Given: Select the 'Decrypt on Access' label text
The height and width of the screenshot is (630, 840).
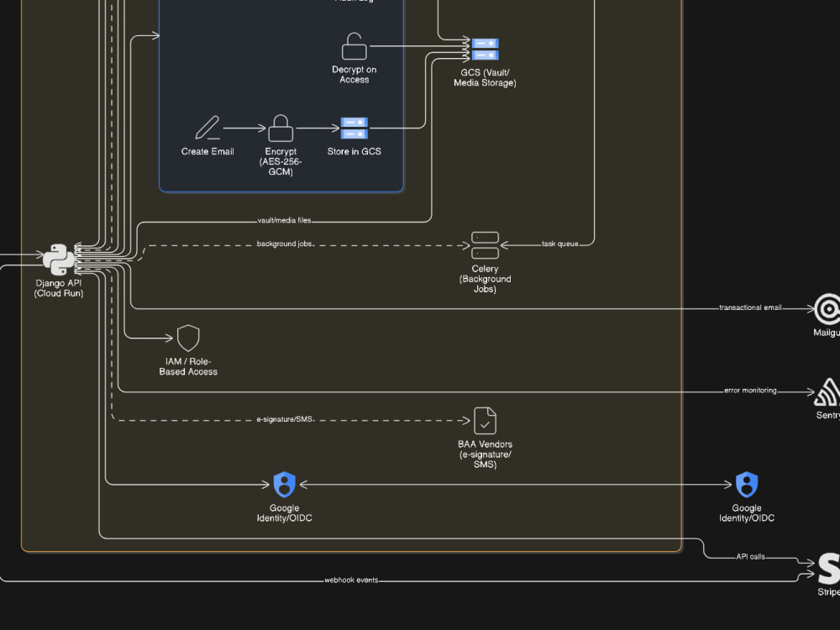Looking at the screenshot, I should tap(354, 75).
